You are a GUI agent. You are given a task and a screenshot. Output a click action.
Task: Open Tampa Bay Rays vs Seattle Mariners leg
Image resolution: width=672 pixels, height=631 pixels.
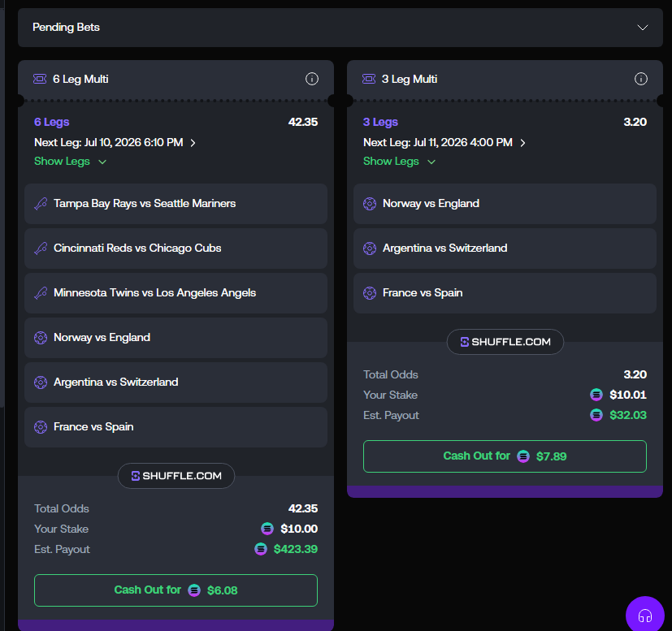176,204
